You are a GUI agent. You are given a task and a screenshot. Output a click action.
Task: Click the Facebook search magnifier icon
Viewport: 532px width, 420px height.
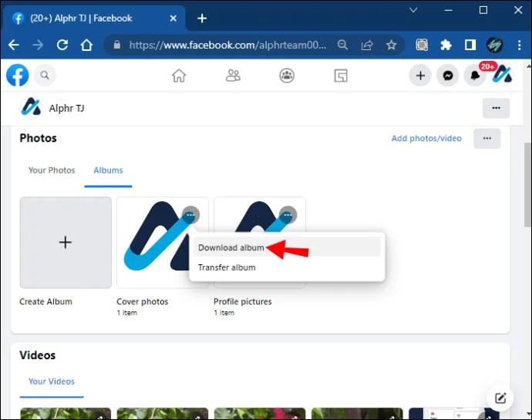(x=45, y=75)
